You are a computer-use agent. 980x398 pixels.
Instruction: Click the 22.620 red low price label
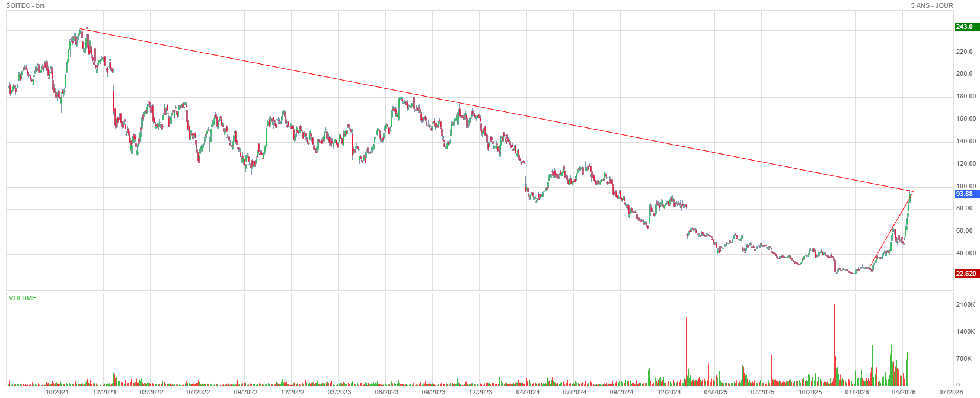click(x=966, y=274)
